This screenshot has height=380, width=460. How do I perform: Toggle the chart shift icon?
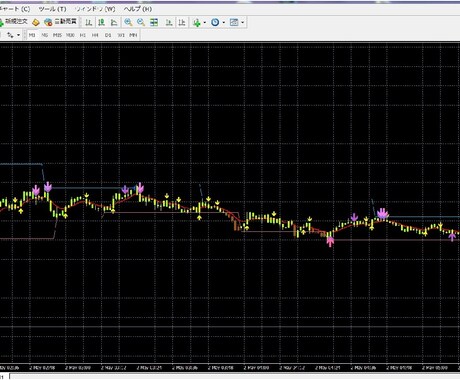pyautogui.click(x=182, y=22)
